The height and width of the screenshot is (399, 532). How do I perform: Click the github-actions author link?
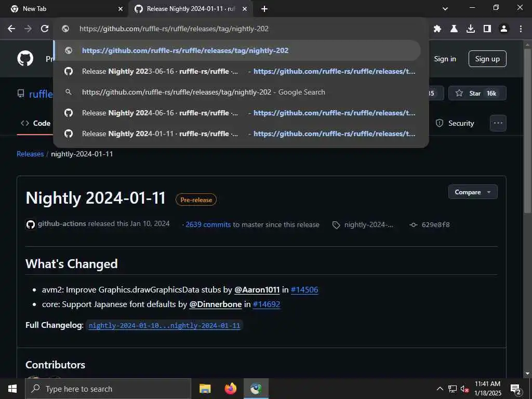pos(62,223)
